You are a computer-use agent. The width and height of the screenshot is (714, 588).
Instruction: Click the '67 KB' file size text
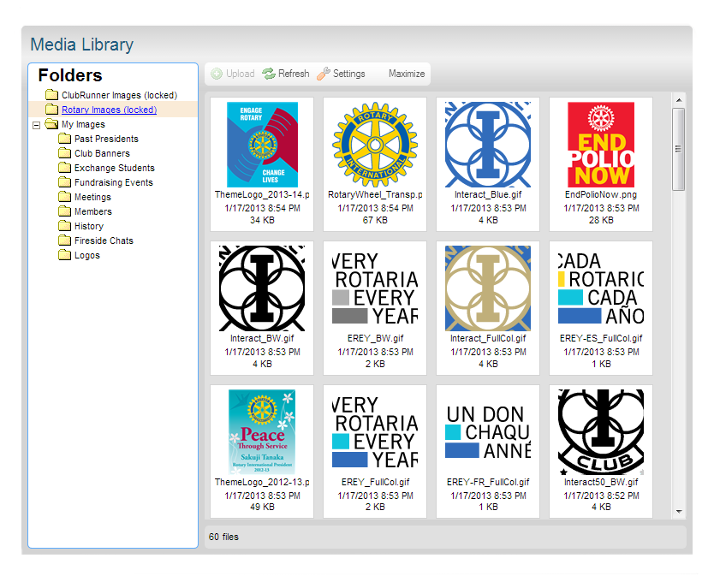[x=375, y=220]
